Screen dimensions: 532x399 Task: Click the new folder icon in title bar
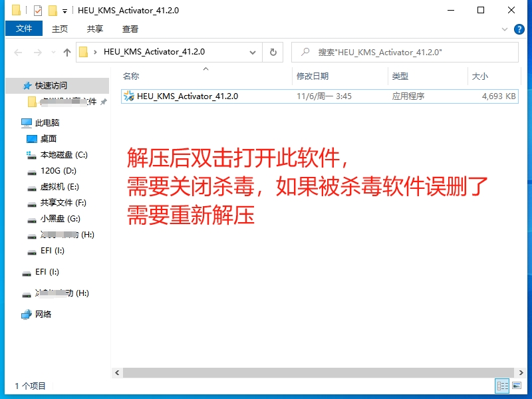point(53,11)
